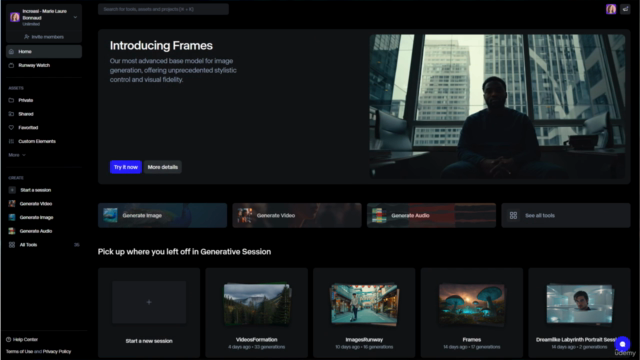Open the chat support bubble

(622, 344)
